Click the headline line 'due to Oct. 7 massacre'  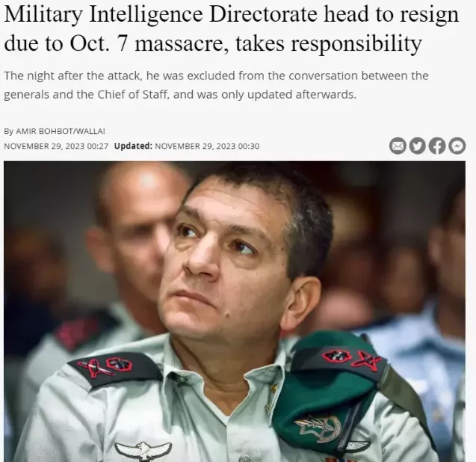tap(213, 43)
